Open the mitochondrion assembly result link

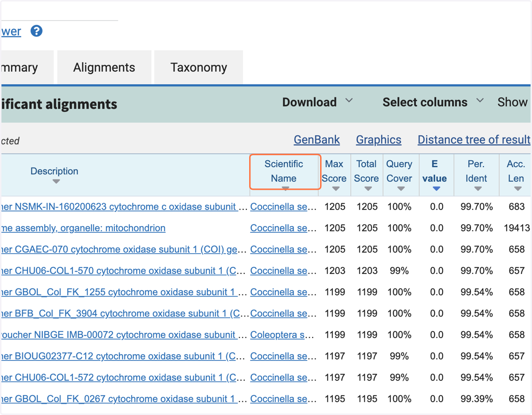coord(83,228)
